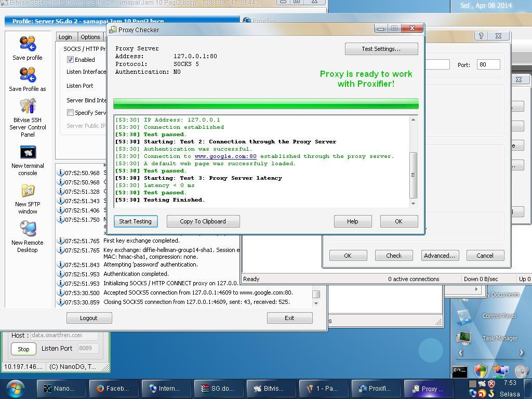The height and width of the screenshot is (399, 532).
Task: Click OK button in Proxy Checker
Action: (x=398, y=221)
